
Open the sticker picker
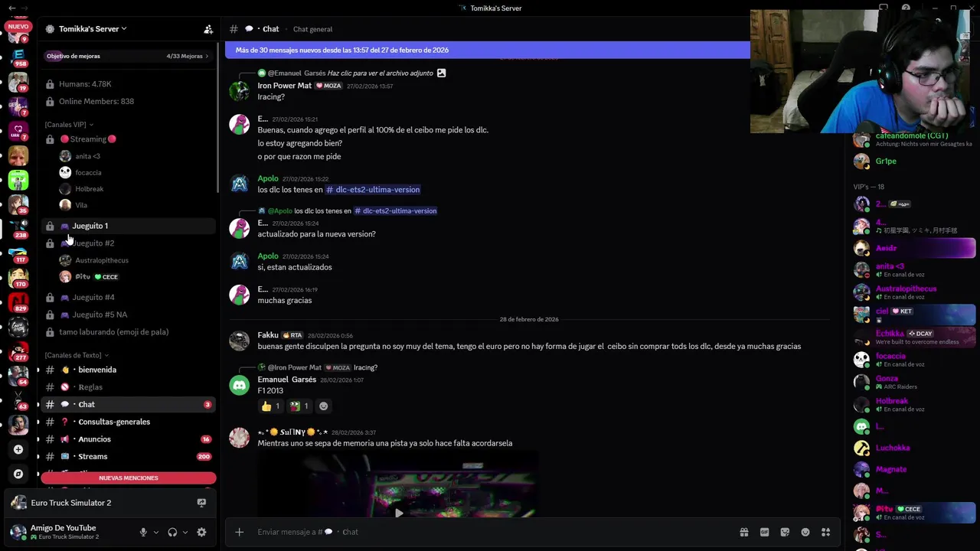pyautogui.click(x=785, y=532)
